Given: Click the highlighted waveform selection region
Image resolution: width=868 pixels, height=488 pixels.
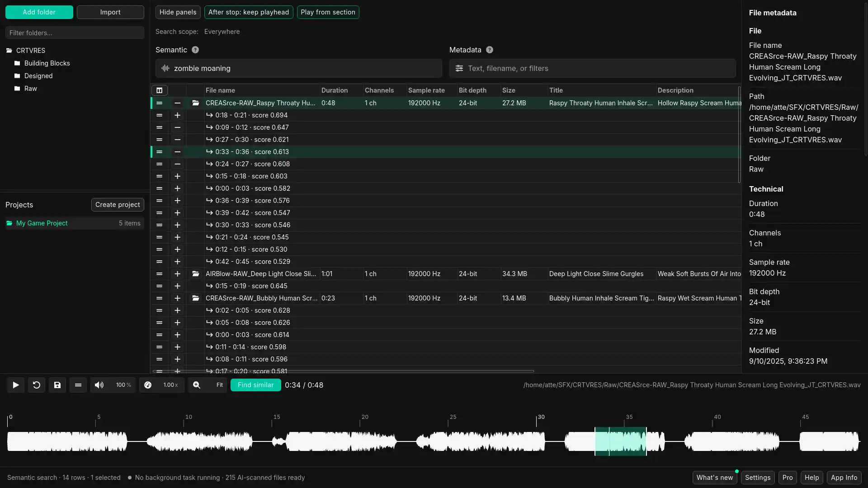Looking at the screenshot, I should tap(621, 441).
